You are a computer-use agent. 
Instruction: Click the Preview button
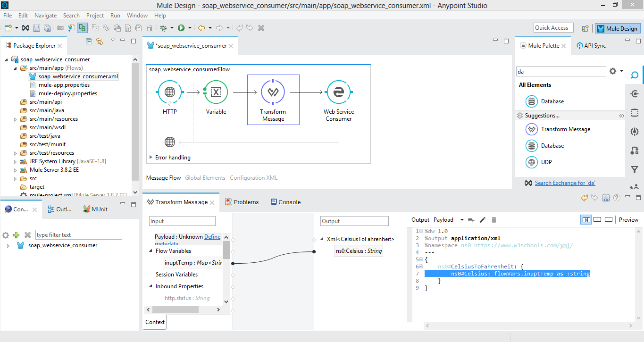pos(628,220)
